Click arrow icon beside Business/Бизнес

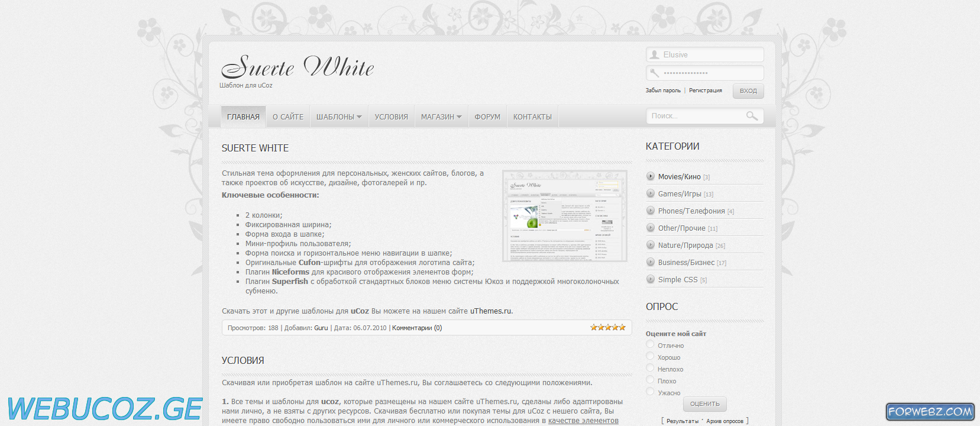[651, 262]
